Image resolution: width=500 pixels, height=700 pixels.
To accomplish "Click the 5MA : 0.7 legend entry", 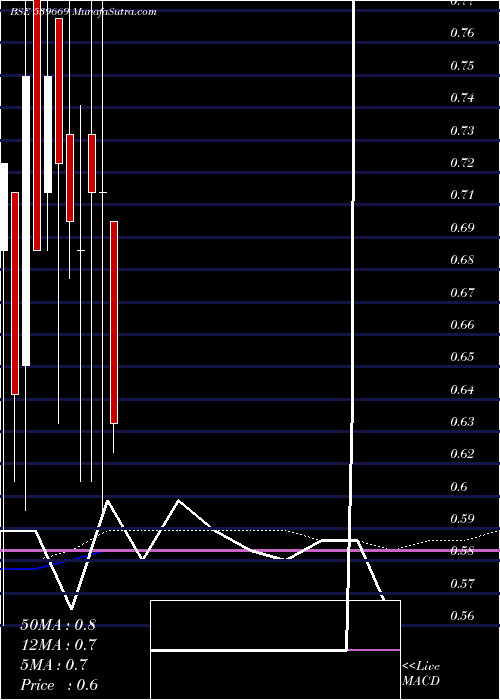I will 54,665.
